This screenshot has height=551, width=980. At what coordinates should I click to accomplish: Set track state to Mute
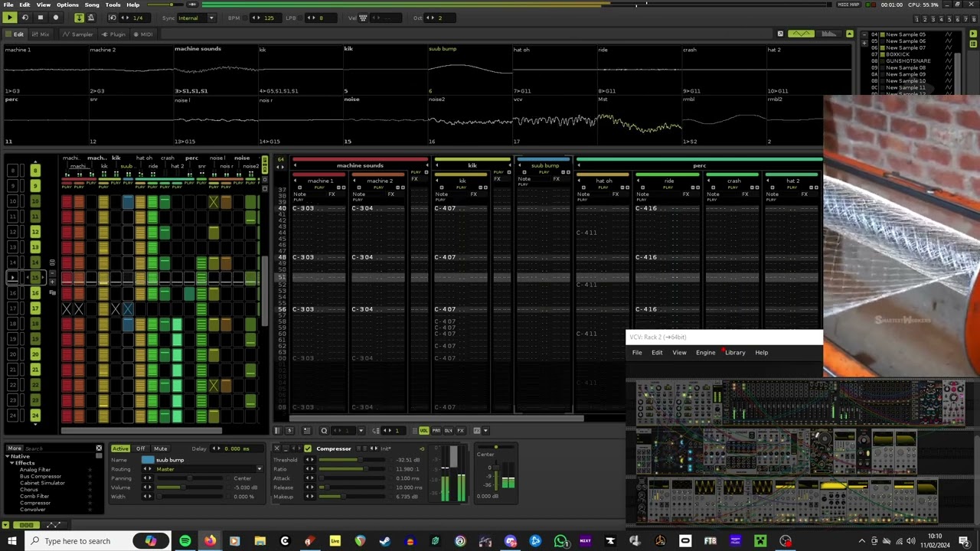point(160,448)
